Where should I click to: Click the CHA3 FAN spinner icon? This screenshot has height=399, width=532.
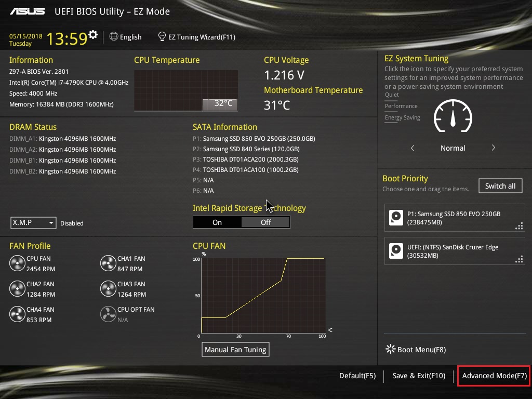click(x=108, y=289)
